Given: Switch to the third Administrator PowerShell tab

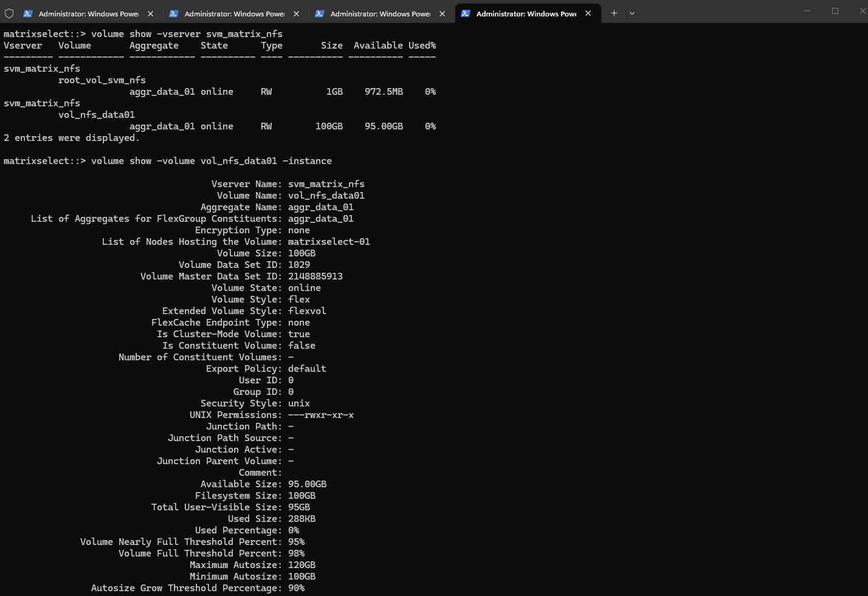Looking at the screenshot, I should (380, 13).
